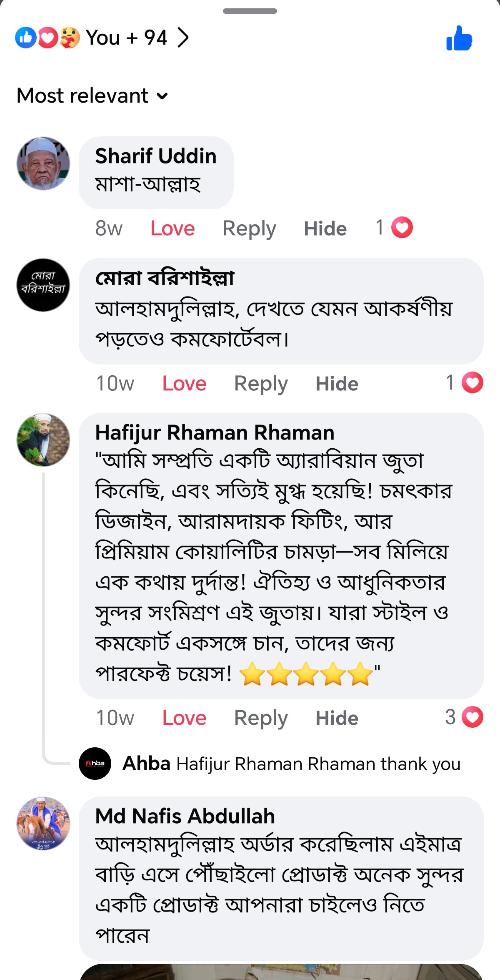Click Reply on মোরা বরিশাইল্লা's comment
The width and height of the screenshot is (500, 980).
pos(262,383)
